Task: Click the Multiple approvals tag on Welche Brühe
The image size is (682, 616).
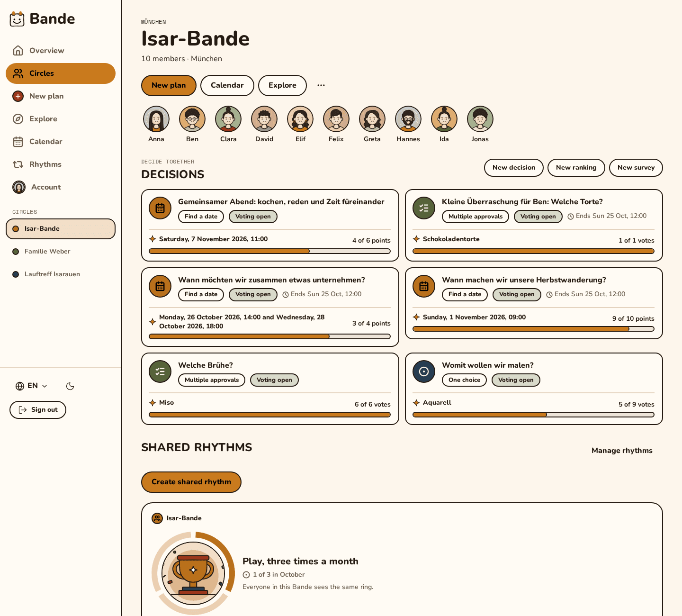Action: point(212,380)
